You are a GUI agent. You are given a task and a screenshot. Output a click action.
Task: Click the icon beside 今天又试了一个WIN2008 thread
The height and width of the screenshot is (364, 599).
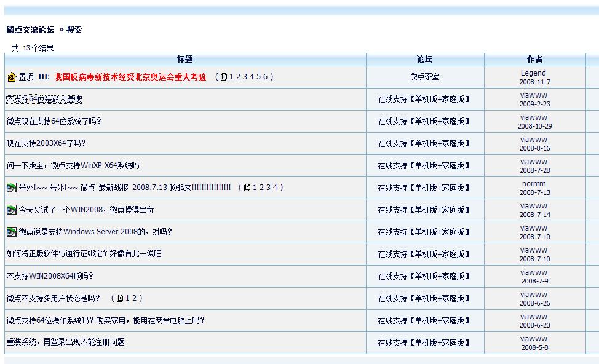(12, 210)
